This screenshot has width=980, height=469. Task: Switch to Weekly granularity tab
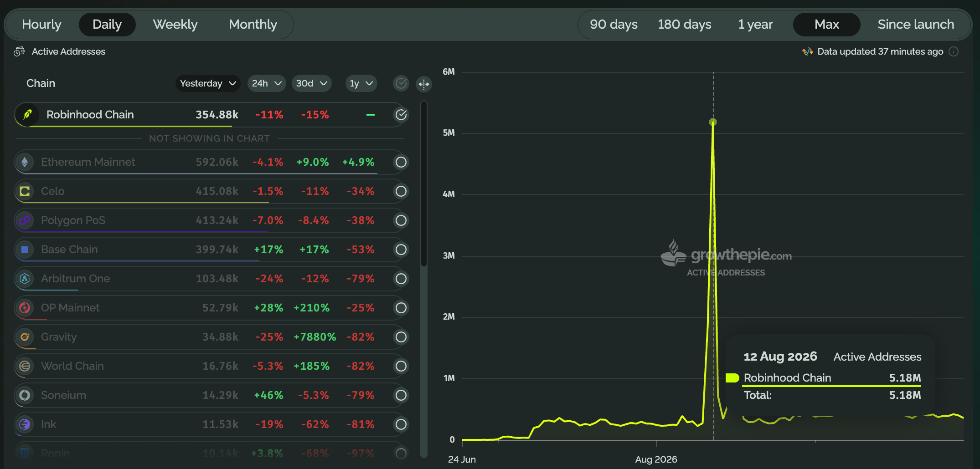175,25
